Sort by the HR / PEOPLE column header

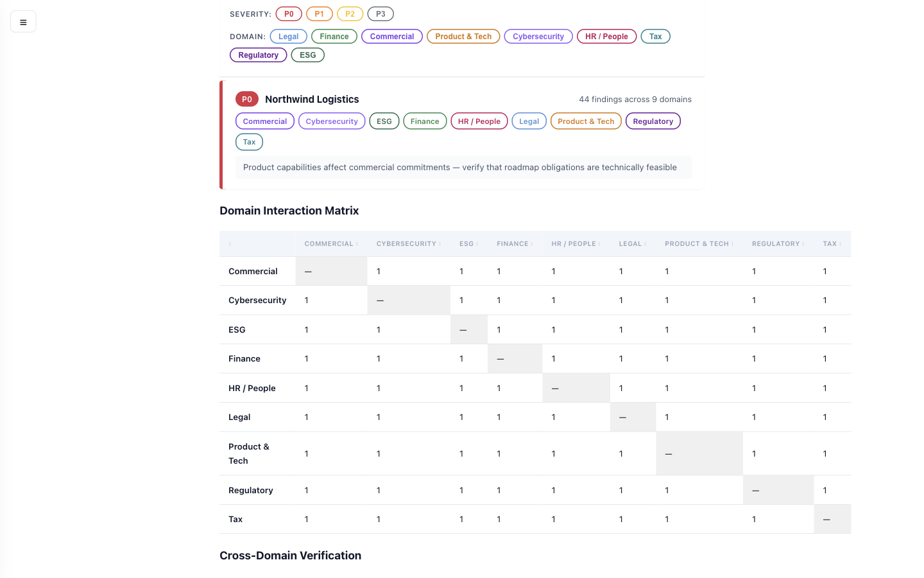pyautogui.click(x=576, y=244)
